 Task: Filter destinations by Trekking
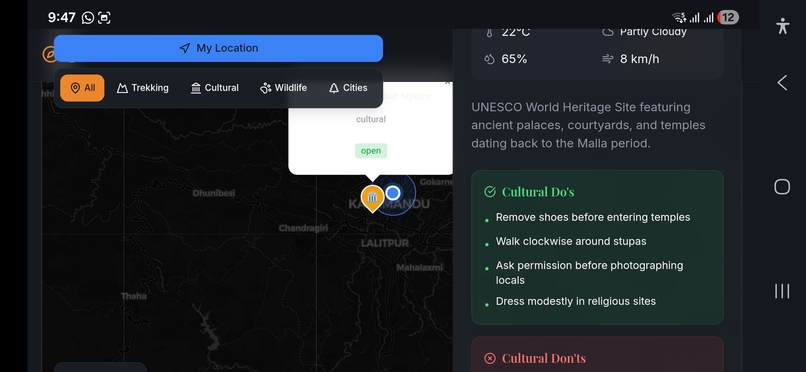pos(143,88)
